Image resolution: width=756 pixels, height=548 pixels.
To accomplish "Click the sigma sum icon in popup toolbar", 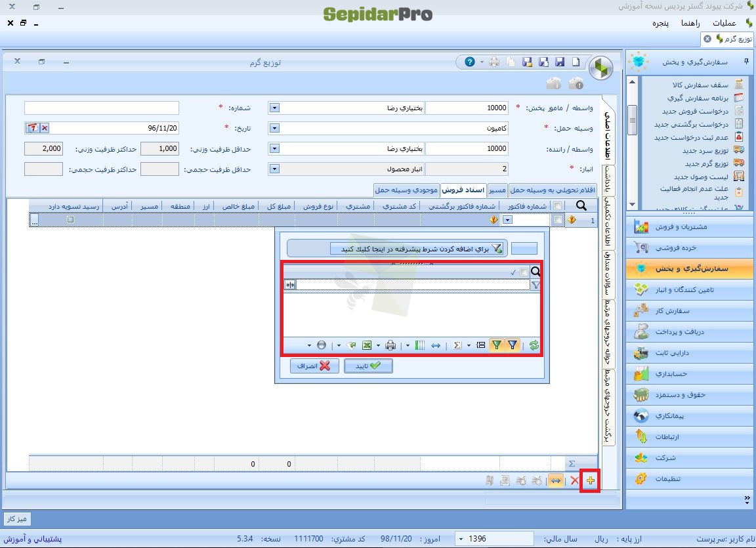I will [x=457, y=345].
